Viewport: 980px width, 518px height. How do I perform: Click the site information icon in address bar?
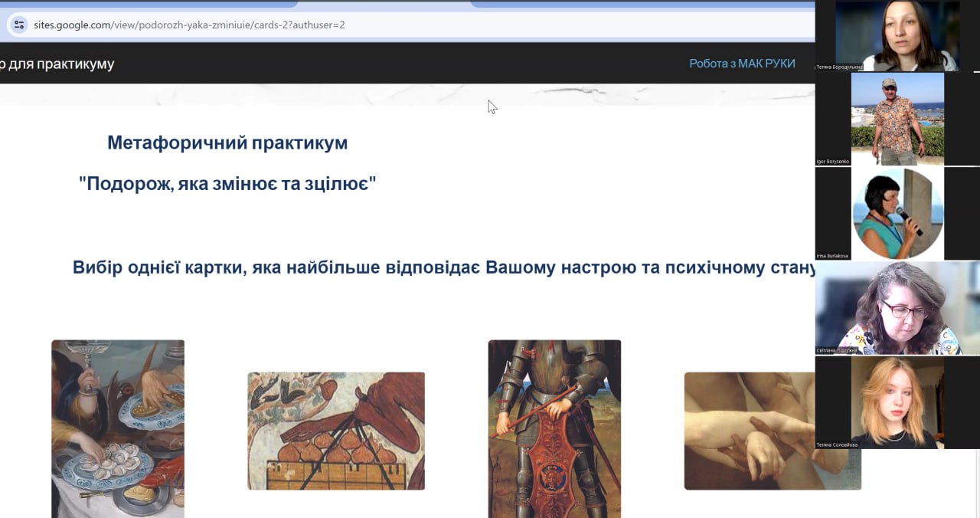click(20, 25)
